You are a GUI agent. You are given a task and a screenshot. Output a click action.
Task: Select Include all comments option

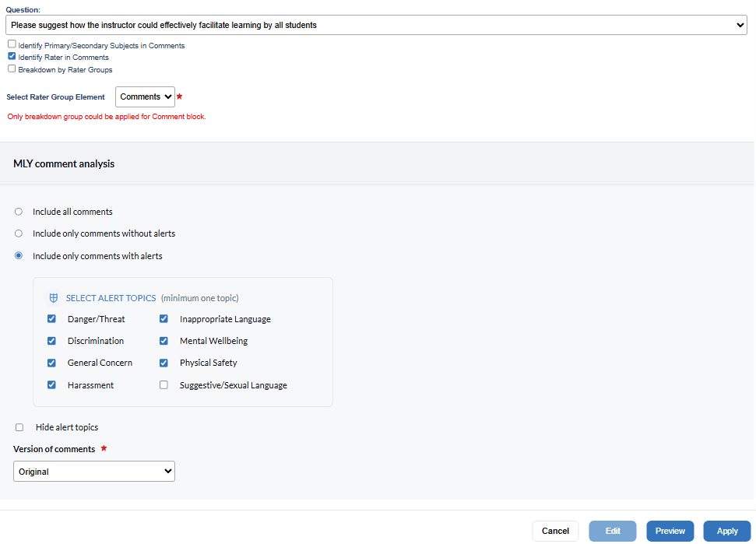tap(19, 212)
